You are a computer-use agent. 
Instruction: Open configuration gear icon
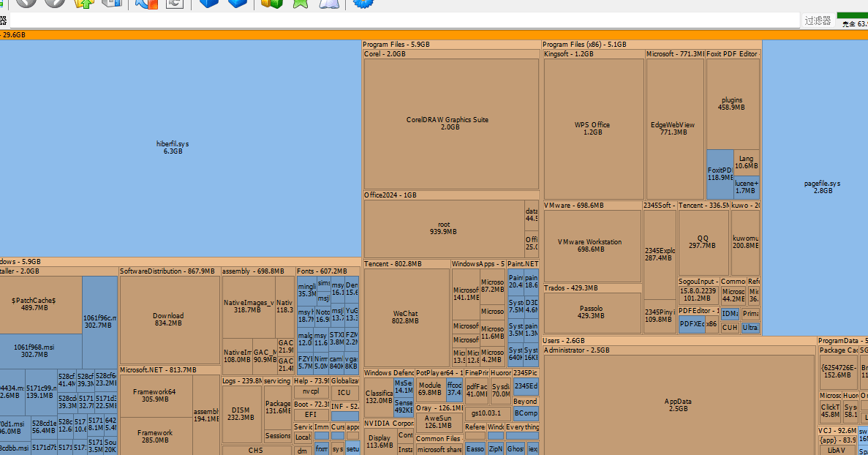pyautogui.click(x=363, y=3)
